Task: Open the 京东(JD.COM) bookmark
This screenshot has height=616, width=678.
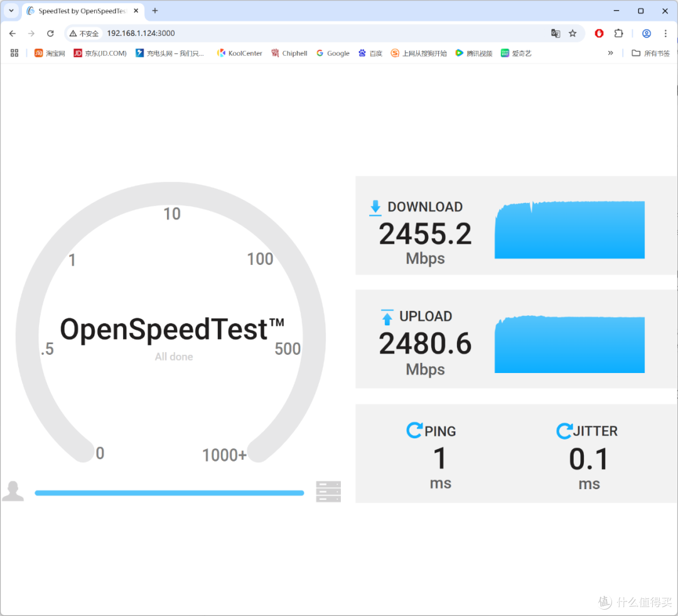Action: [x=100, y=53]
